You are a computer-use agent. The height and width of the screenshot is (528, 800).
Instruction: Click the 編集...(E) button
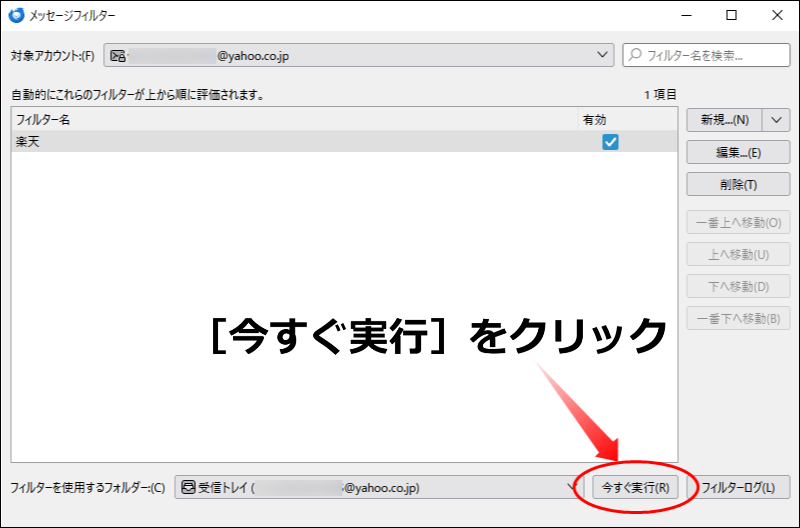tap(738, 152)
